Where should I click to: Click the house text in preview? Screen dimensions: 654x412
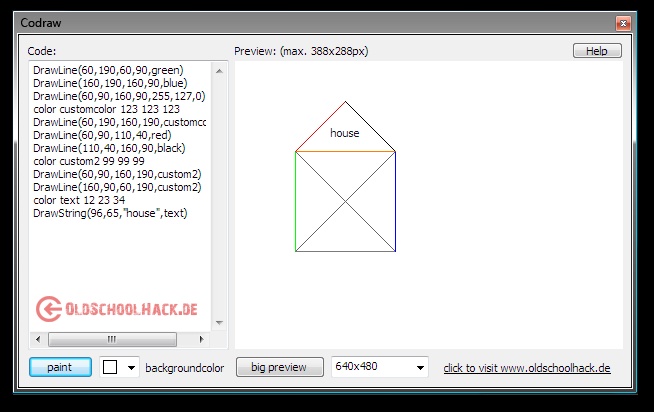[345, 133]
